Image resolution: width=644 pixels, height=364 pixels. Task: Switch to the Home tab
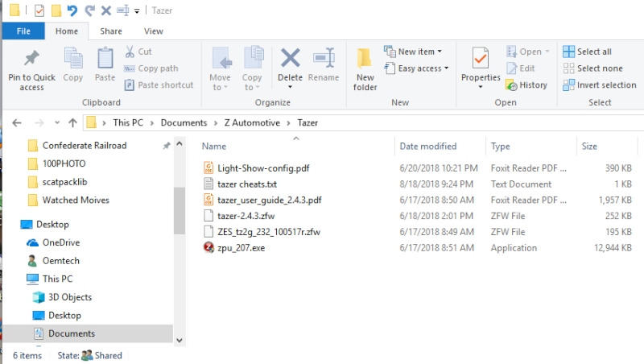click(x=67, y=31)
